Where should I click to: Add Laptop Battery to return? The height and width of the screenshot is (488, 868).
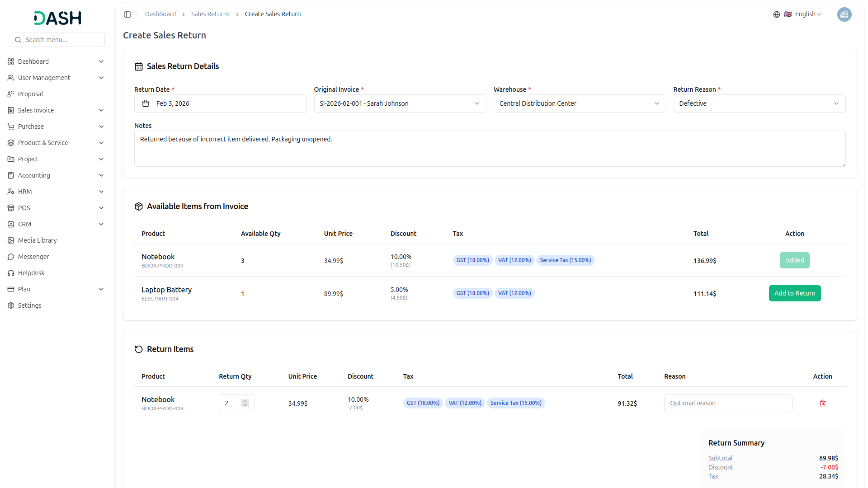[794, 293]
